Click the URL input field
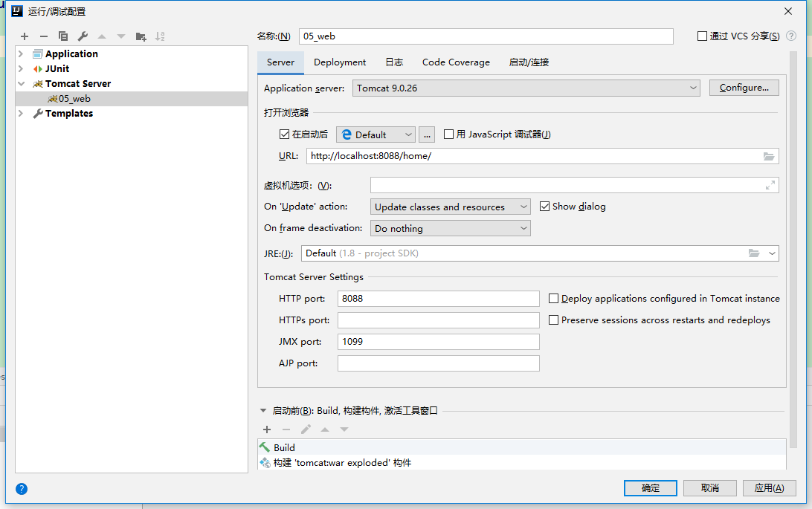The width and height of the screenshot is (812, 509). tap(543, 156)
